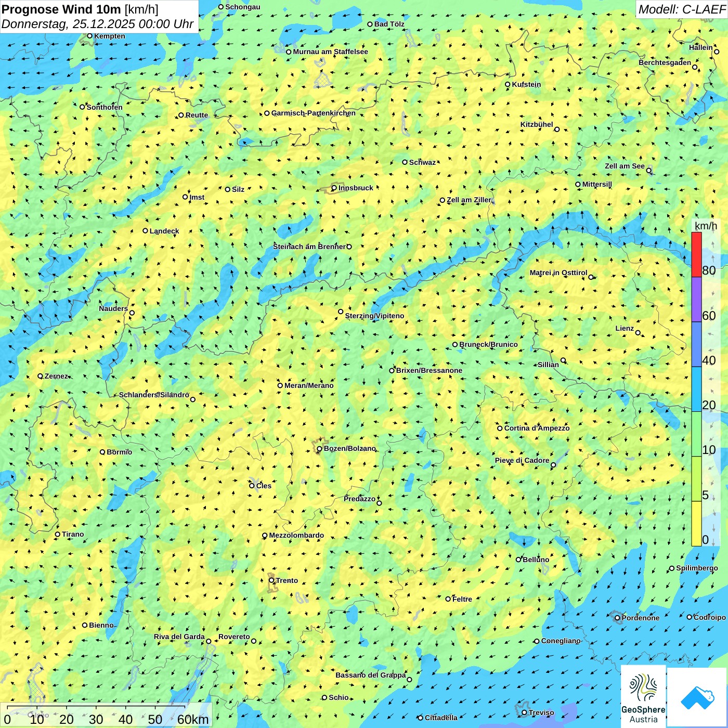Viewport: 728px width, 728px height.
Task: Click the Schio location circle
Action: coord(324,697)
